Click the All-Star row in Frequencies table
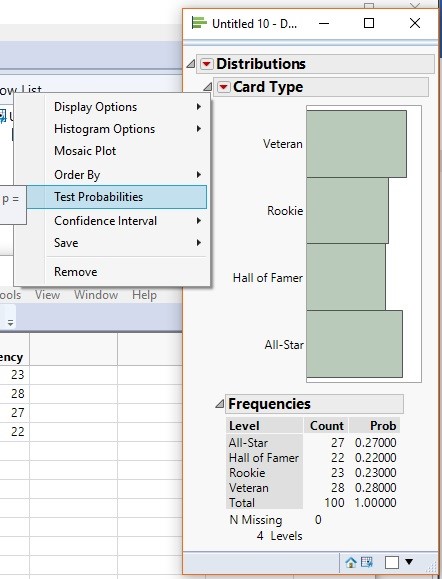The image size is (442, 579). [x=249, y=443]
